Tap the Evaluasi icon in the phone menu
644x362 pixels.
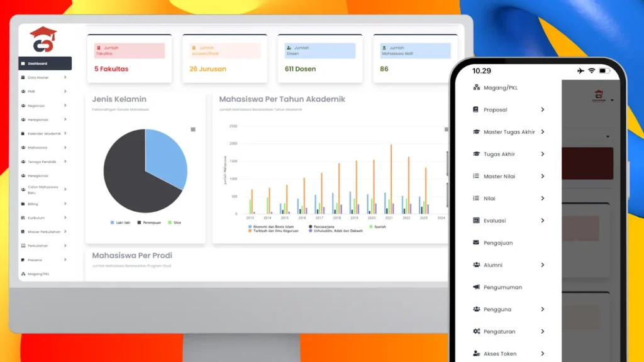(x=476, y=221)
